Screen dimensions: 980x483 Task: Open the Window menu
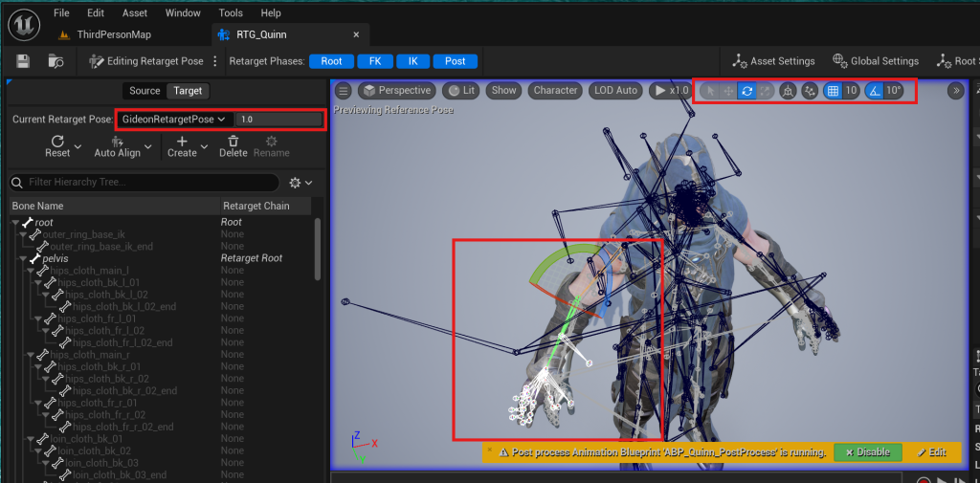[183, 13]
